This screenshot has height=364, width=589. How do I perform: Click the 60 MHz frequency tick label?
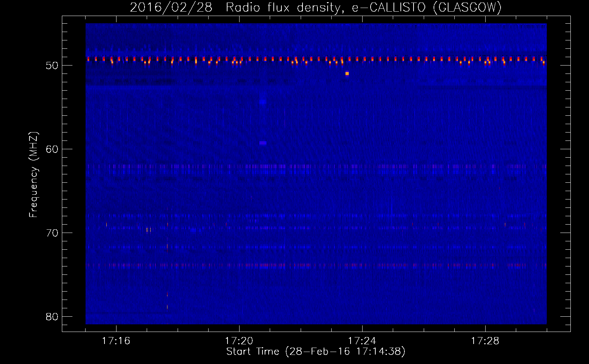coord(52,149)
